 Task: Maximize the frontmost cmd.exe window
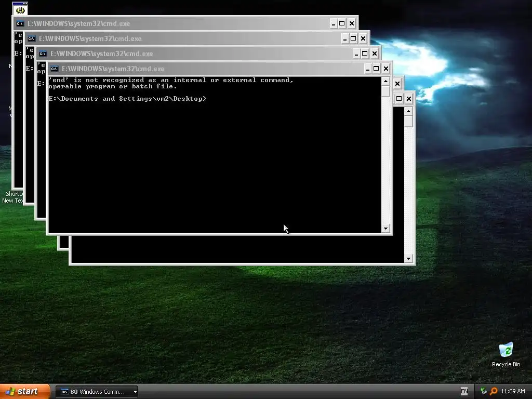pos(376,69)
